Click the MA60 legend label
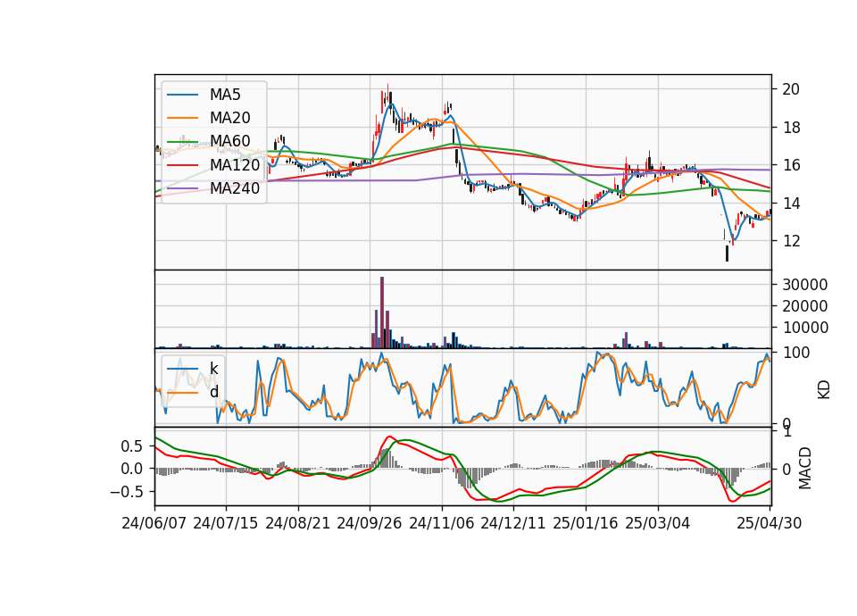 point(229,141)
